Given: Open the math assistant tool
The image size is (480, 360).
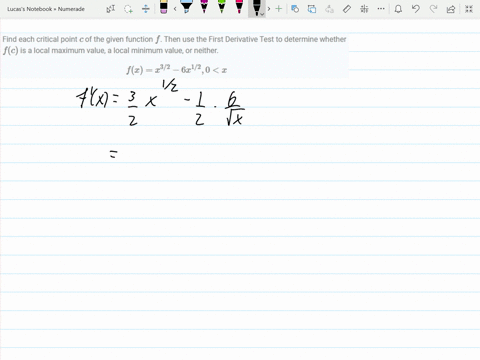Looking at the screenshot, I should [364, 9].
